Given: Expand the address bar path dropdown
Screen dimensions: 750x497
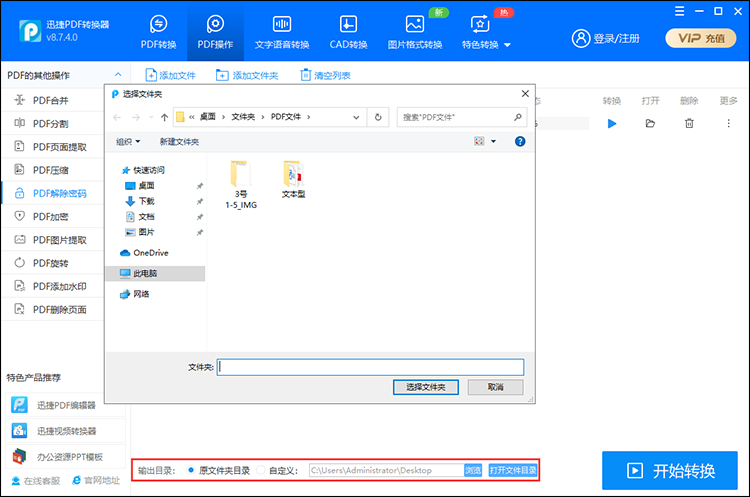Looking at the screenshot, I should [x=356, y=117].
